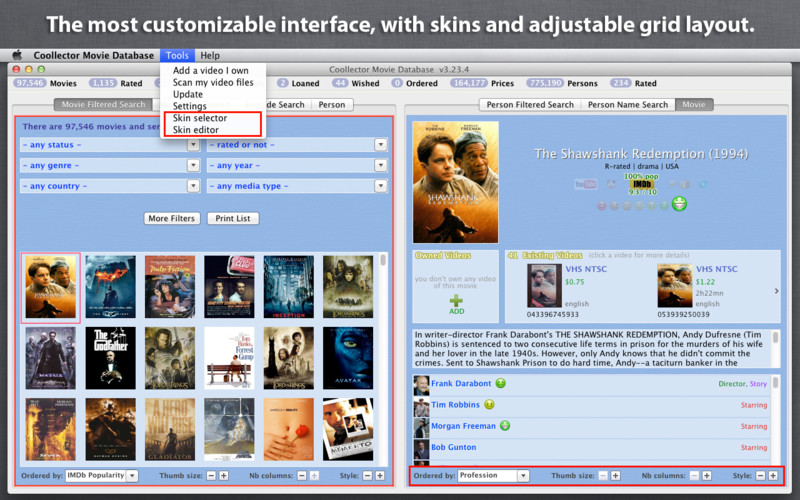Click the blue play icon beside IMDb
Screen dimensions: 800x500
(x=703, y=184)
